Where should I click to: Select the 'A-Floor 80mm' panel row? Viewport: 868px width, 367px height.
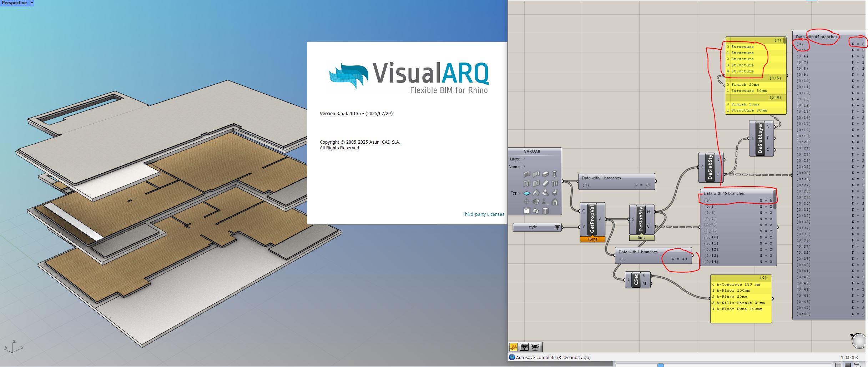click(741, 297)
